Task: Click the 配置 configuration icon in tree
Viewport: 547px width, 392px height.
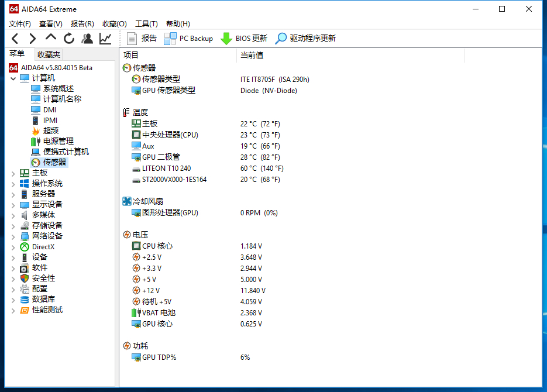Action: click(25, 289)
